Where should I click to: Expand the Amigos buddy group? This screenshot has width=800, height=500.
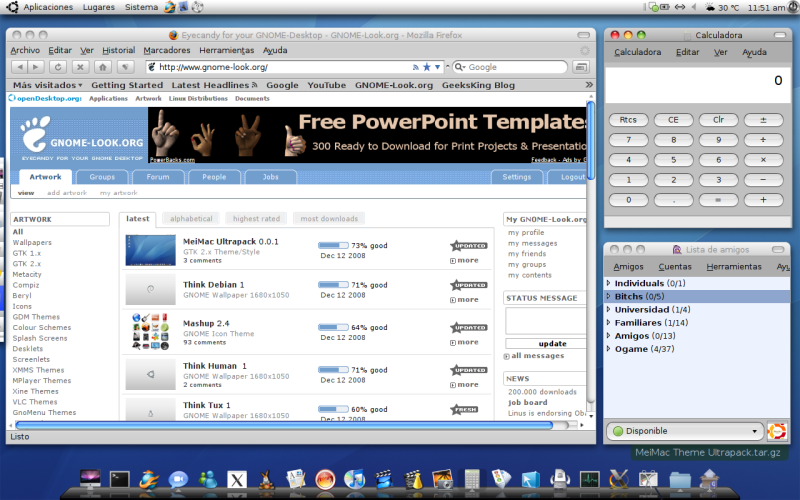pyautogui.click(x=608, y=336)
